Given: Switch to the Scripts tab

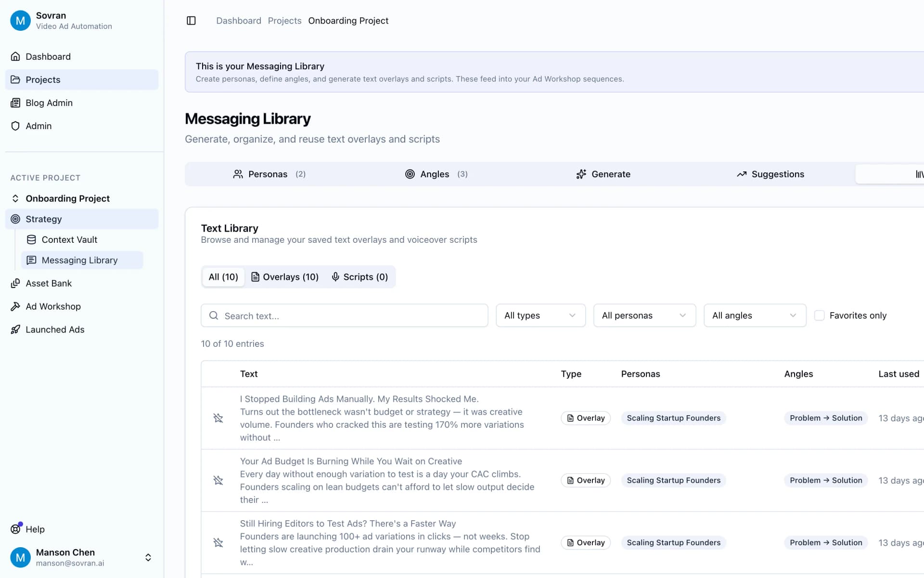Looking at the screenshot, I should click(x=360, y=276).
